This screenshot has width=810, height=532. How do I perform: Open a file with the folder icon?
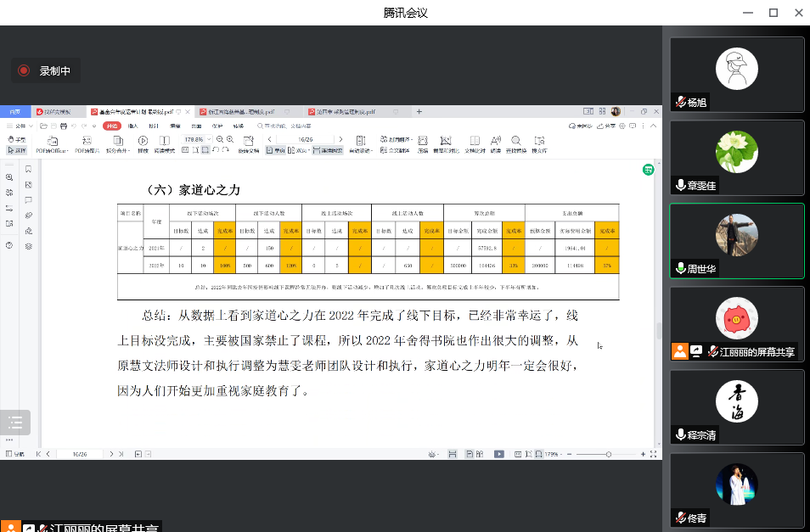(44, 126)
